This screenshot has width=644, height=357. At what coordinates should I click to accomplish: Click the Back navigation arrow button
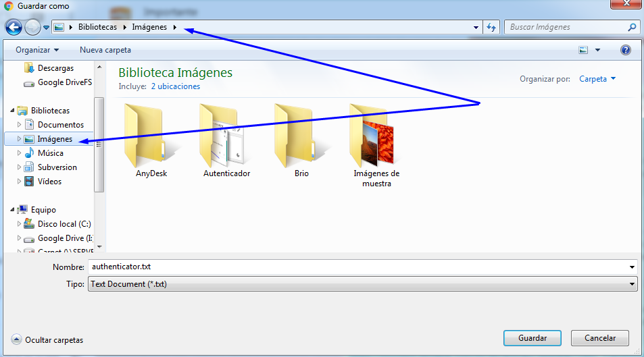[x=14, y=28]
